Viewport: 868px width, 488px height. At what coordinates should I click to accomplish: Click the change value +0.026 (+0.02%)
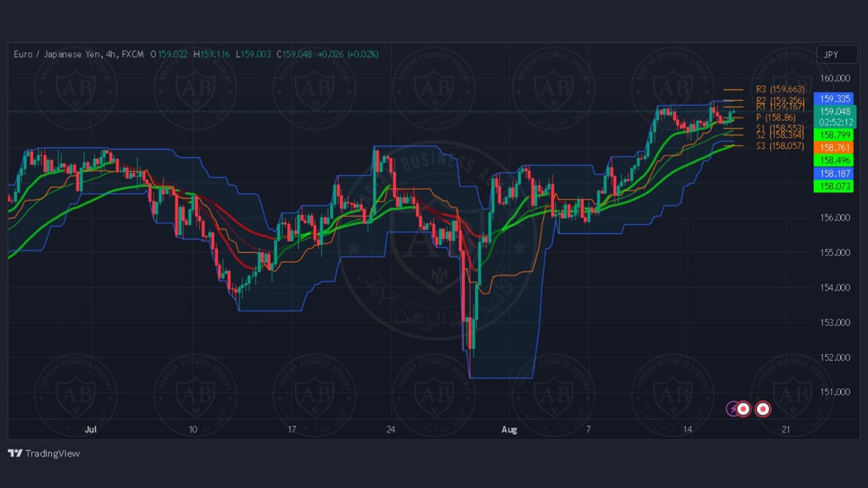348,54
